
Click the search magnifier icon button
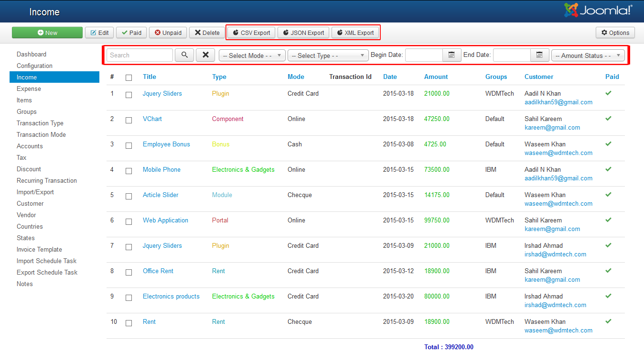pos(184,55)
